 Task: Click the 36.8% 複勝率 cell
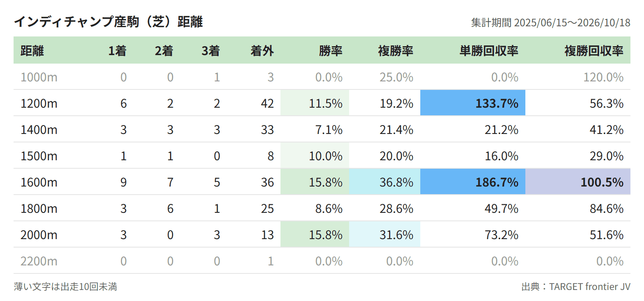click(385, 182)
